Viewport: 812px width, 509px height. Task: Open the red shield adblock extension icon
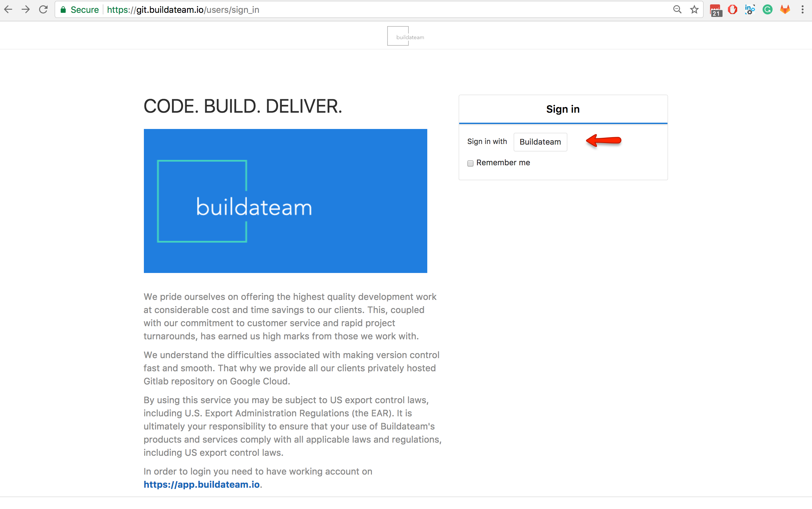point(732,9)
